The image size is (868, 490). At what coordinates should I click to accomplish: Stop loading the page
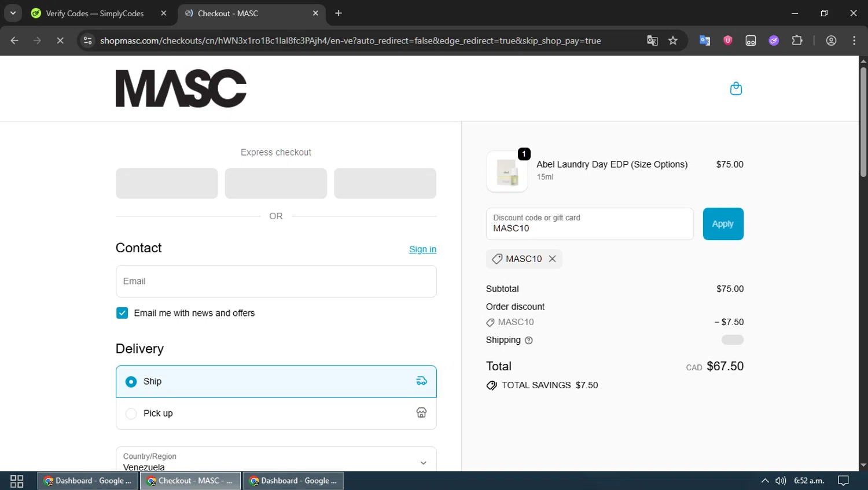[x=60, y=40]
